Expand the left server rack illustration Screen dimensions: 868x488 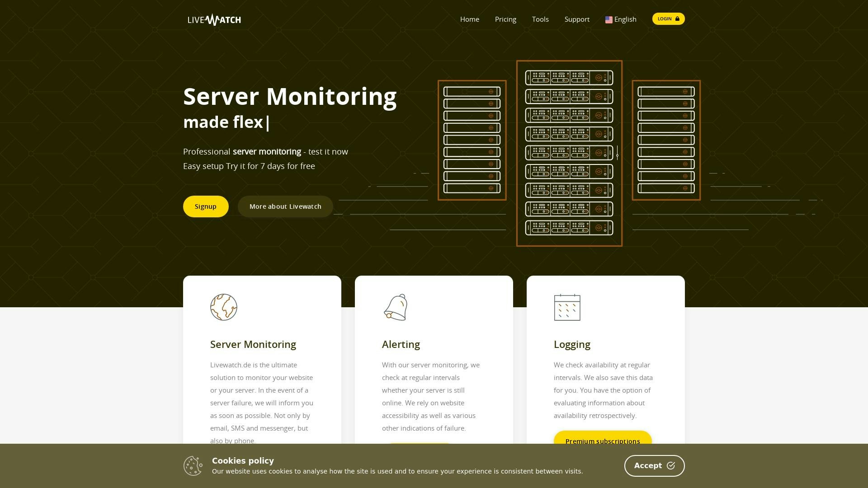click(x=472, y=140)
